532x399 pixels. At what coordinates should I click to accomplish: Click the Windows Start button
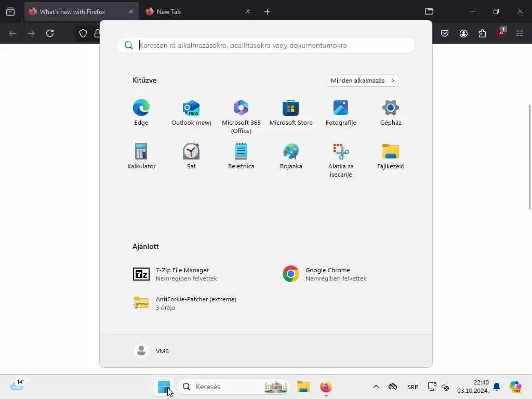point(164,387)
